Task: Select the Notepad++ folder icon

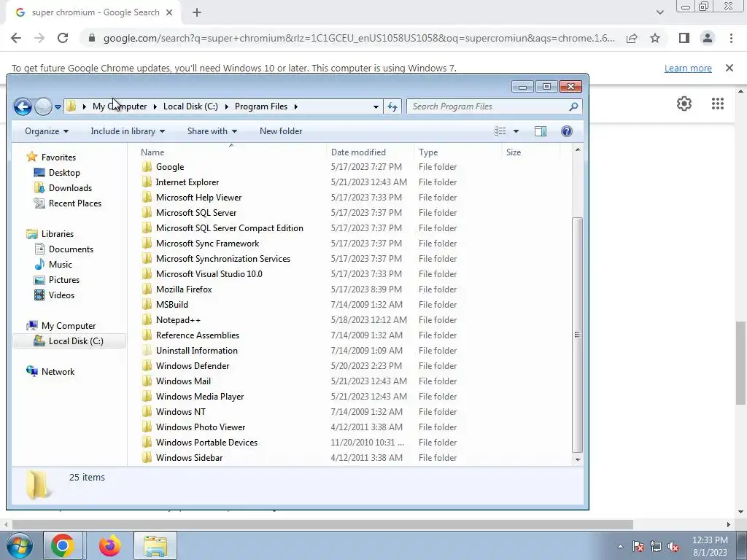Action: click(x=147, y=320)
